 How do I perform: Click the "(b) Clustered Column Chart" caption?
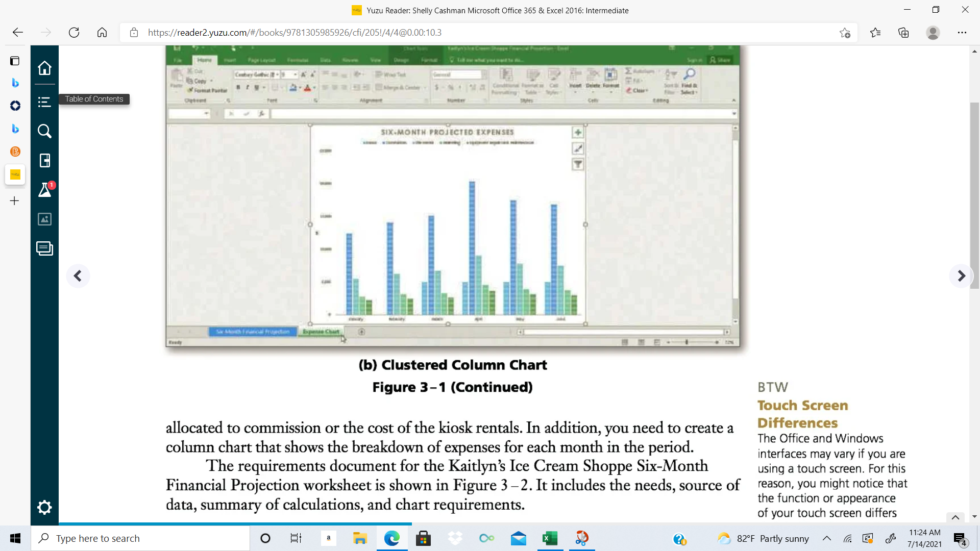coord(453,365)
